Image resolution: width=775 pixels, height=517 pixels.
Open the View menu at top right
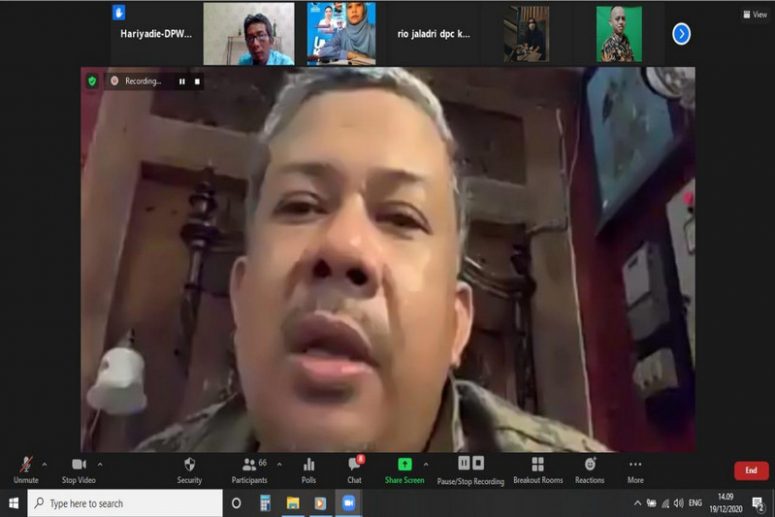click(754, 15)
